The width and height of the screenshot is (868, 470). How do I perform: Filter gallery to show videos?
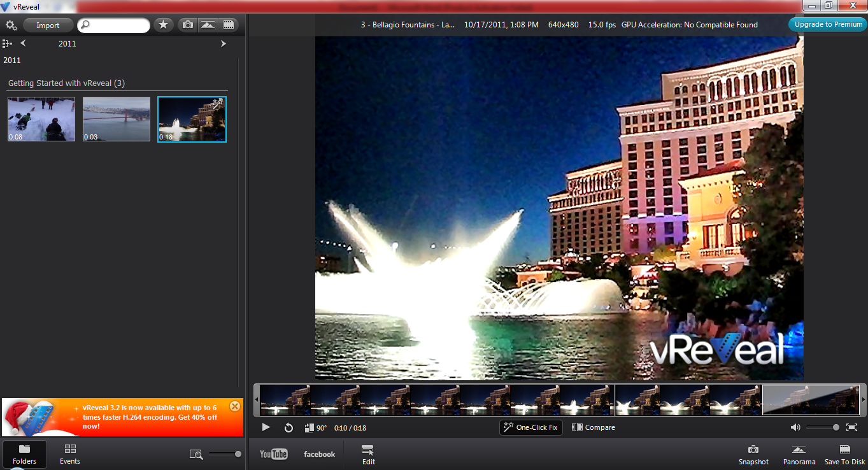228,25
